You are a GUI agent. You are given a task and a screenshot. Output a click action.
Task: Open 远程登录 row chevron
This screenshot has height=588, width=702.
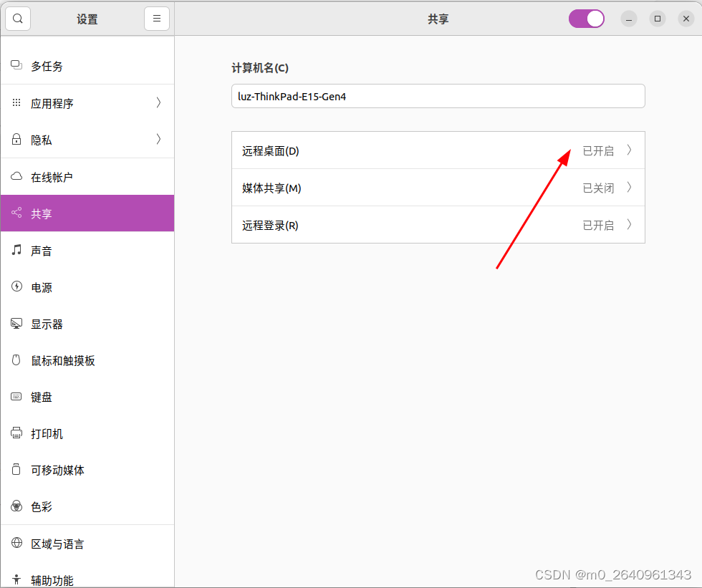pos(629,224)
